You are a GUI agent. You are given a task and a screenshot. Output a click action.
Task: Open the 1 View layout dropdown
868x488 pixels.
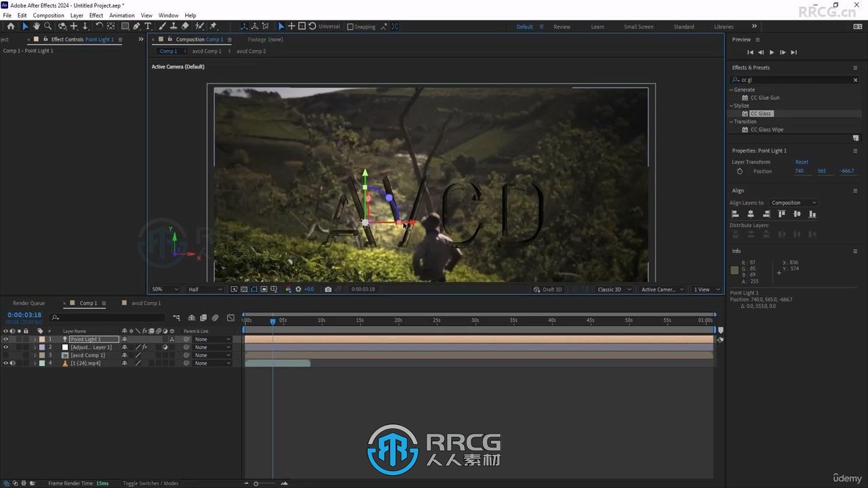pos(707,289)
